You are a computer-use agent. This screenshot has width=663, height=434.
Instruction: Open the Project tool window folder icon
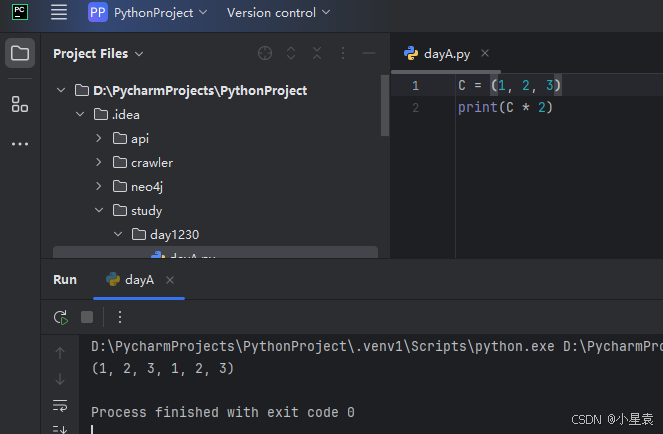click(20, 53)
